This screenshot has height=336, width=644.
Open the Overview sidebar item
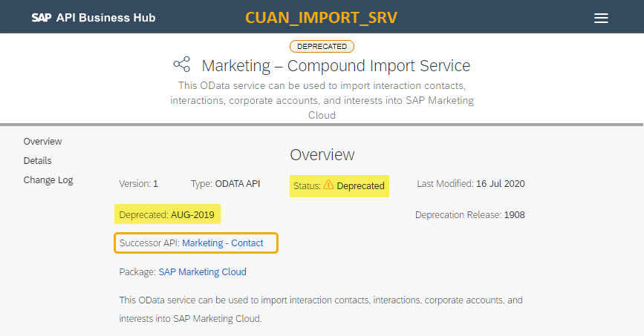42,142
